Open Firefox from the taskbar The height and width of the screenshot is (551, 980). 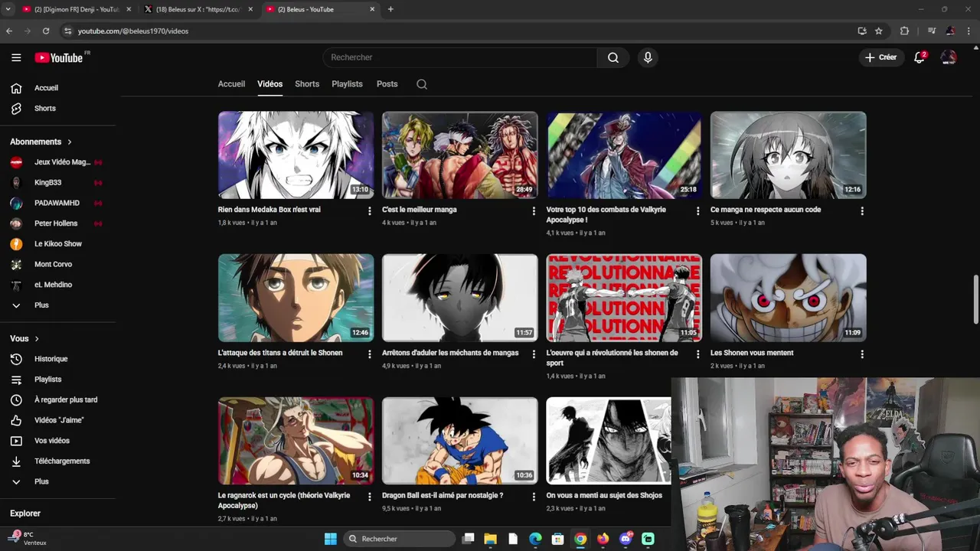click(x=603, y=539)
